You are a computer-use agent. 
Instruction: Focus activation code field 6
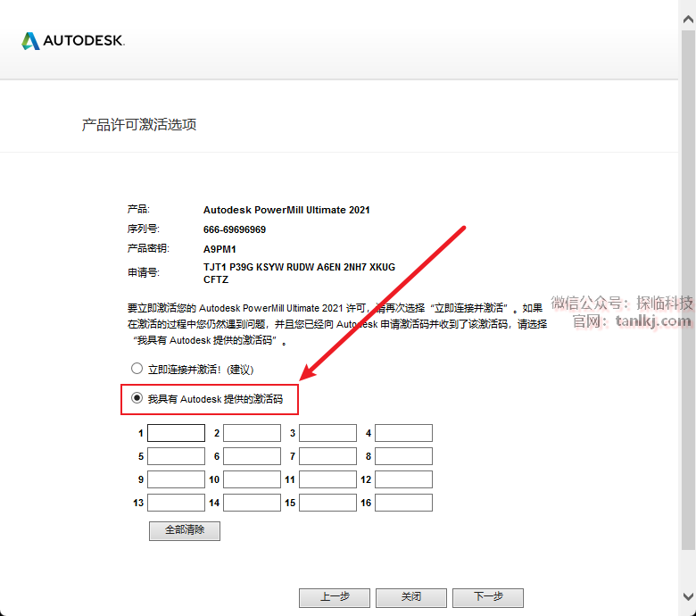pyautogui.click(x=253, y=456)
